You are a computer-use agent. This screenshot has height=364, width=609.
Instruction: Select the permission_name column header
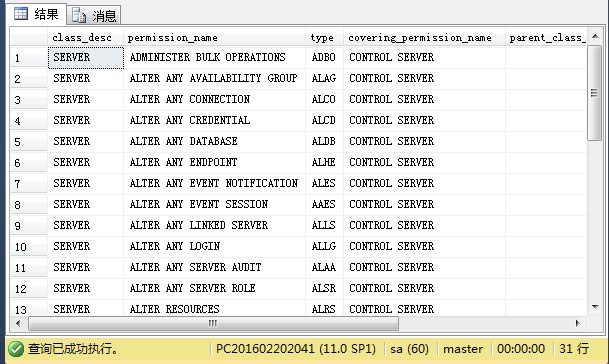[214, 38]
